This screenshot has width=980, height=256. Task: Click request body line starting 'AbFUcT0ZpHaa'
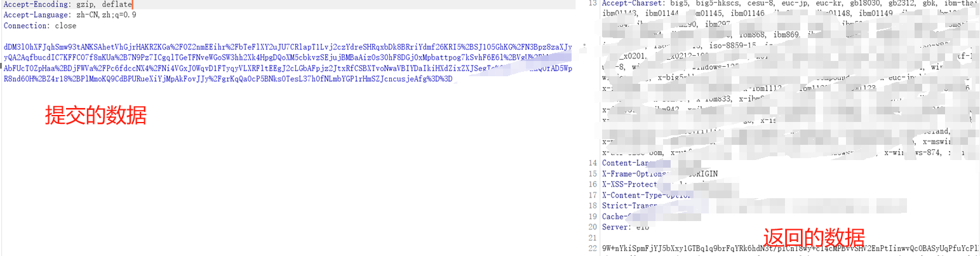(x=288, y=69)
